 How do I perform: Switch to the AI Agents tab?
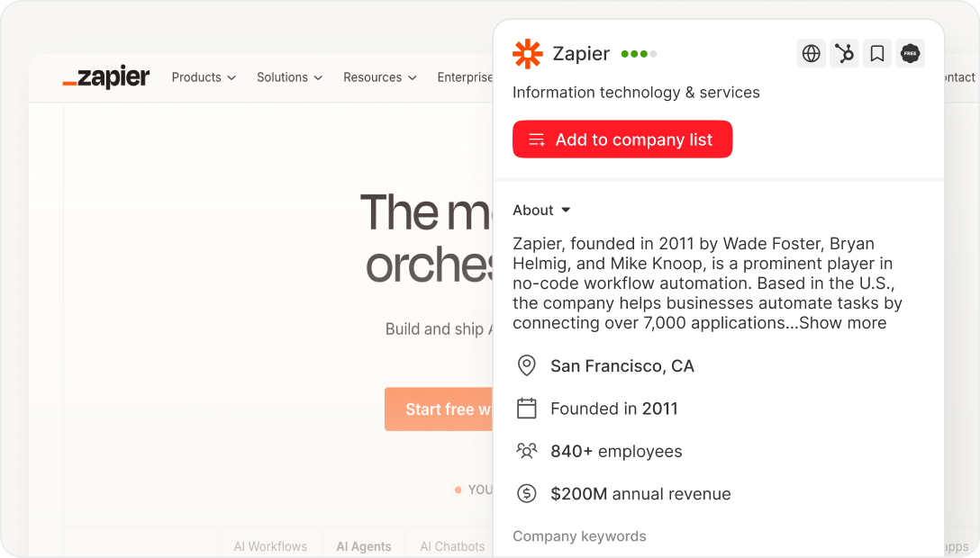pyautogui.click(x=363, y=546)
